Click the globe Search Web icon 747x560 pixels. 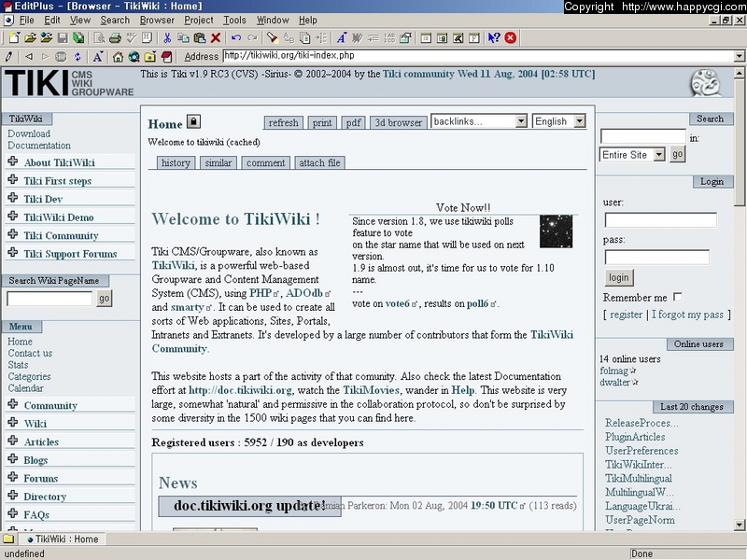point(134,57)
